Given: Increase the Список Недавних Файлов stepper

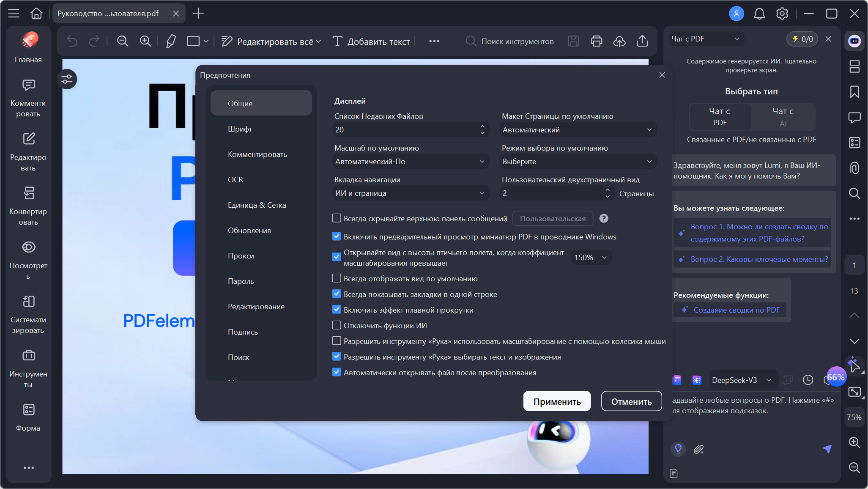Looking at the screenshot, I should pos(482,126).
